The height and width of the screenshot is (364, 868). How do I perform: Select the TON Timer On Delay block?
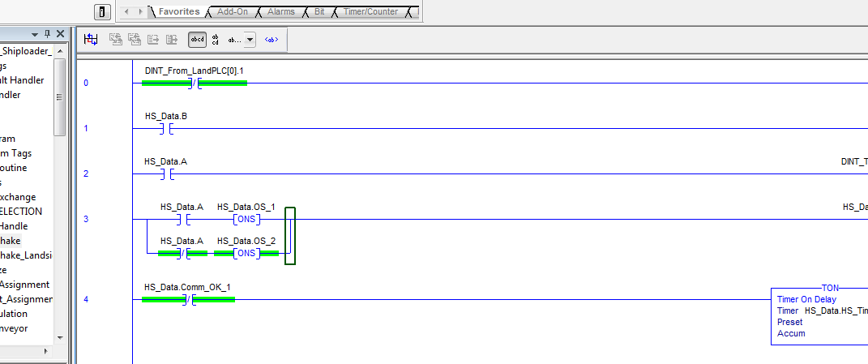point(819,316)
